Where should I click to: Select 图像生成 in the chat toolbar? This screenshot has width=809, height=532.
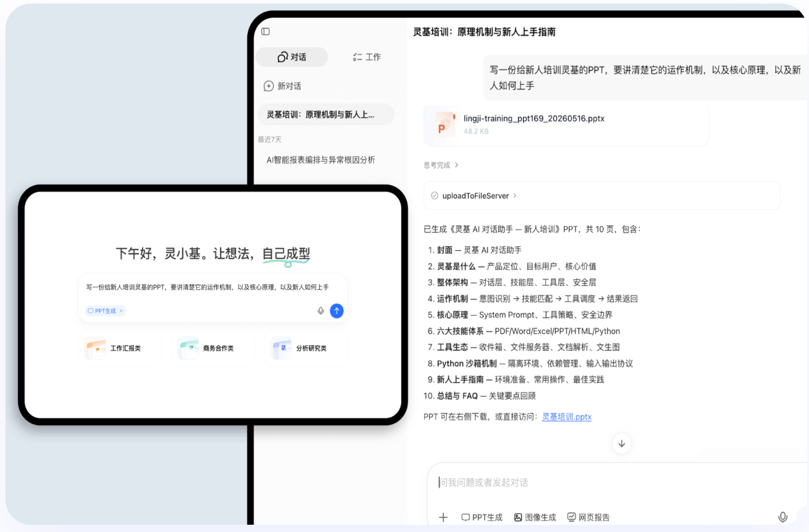(x=535, y=517)
